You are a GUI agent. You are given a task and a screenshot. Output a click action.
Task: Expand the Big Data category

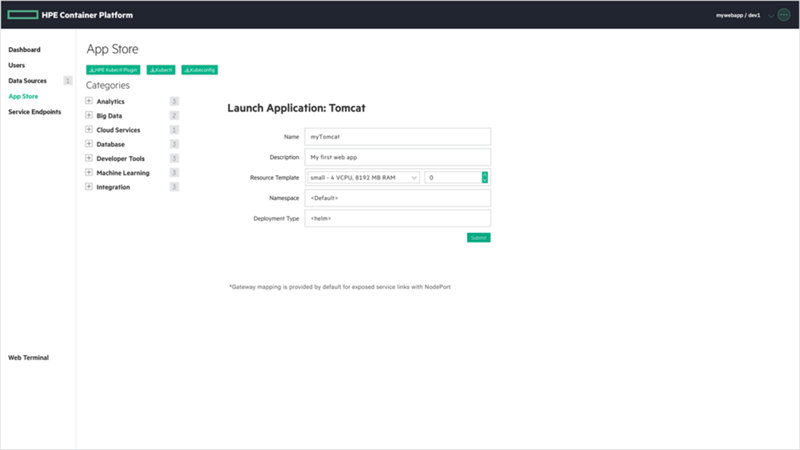(89, 115)
